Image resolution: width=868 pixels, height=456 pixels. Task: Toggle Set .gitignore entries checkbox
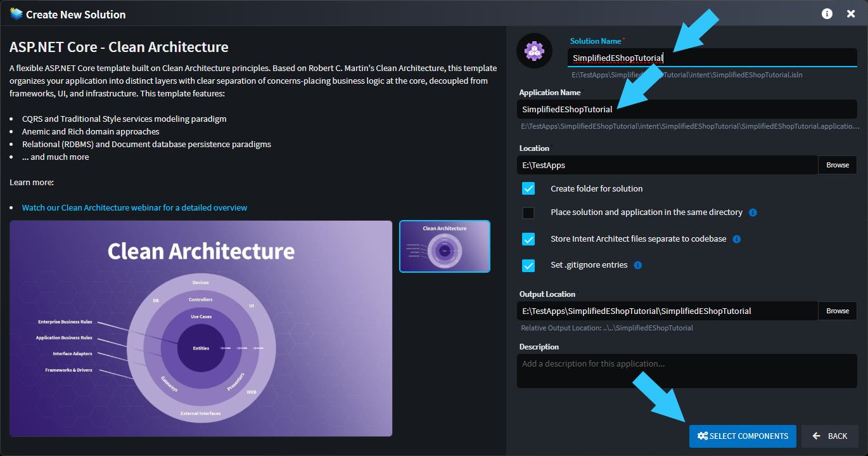(528, 265)
